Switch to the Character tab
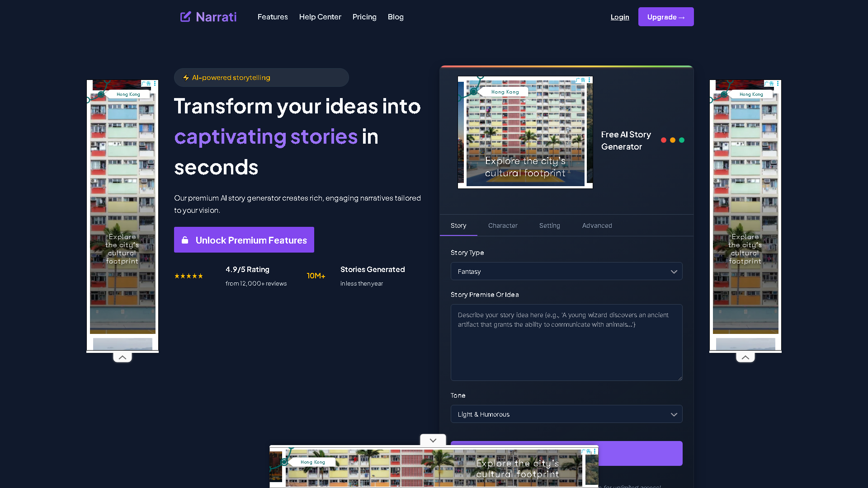This screenshot has height=488, width=868. [x=503, y=225]
